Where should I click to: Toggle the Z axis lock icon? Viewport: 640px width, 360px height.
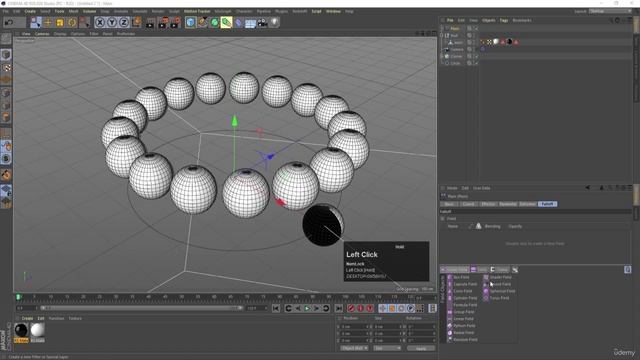[124, 22]
